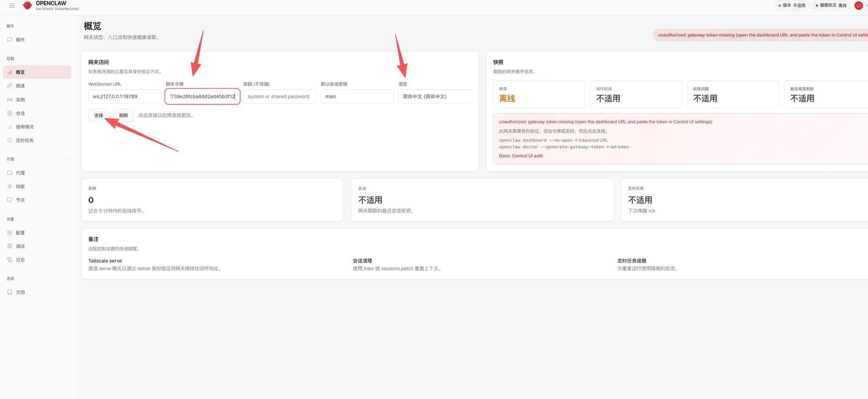868x399 pixels.
Task: Open the 实例 instances page
Action: 20,99
